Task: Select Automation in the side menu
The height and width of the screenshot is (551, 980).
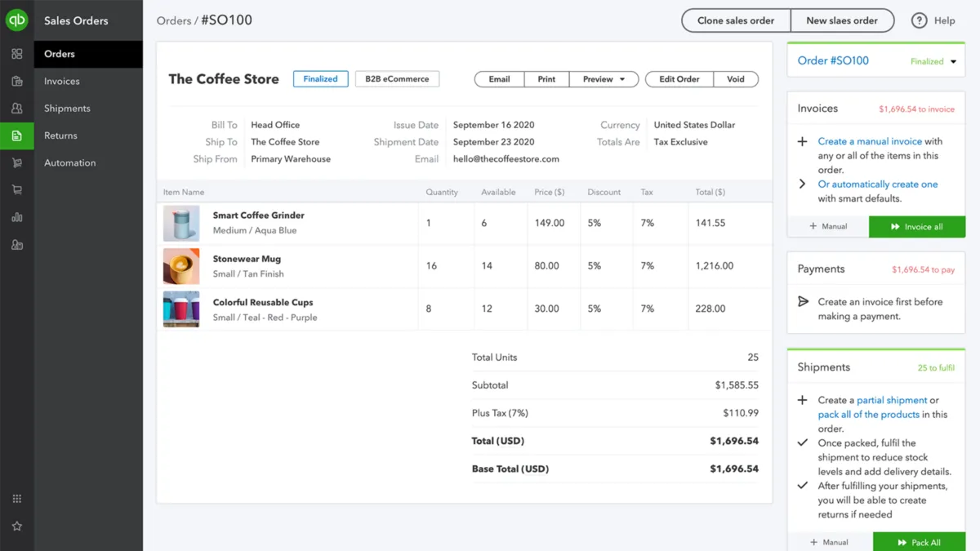Action: tap(69, 163)
